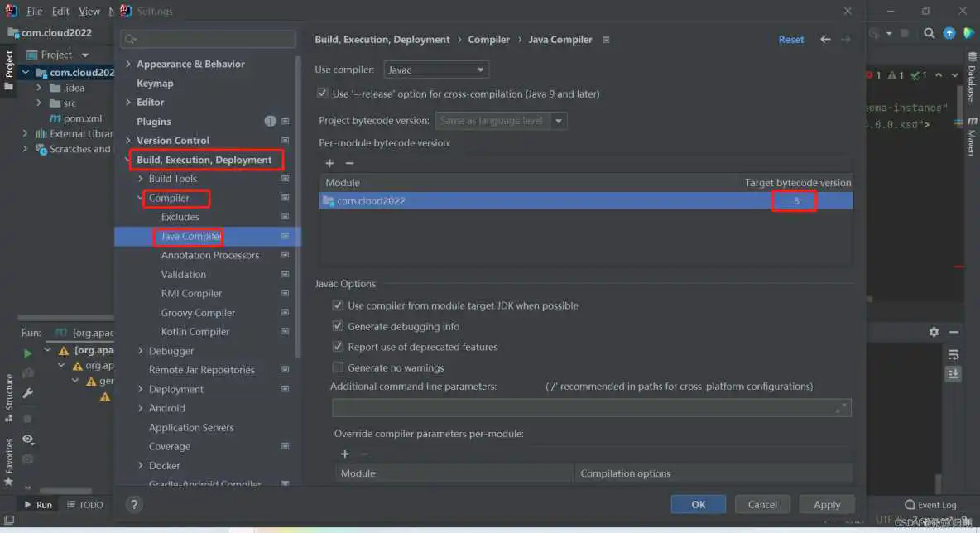This screenshot has height=533, width=980.
Task: Click green Run arrow in Run panel
Action: (28, 353)
